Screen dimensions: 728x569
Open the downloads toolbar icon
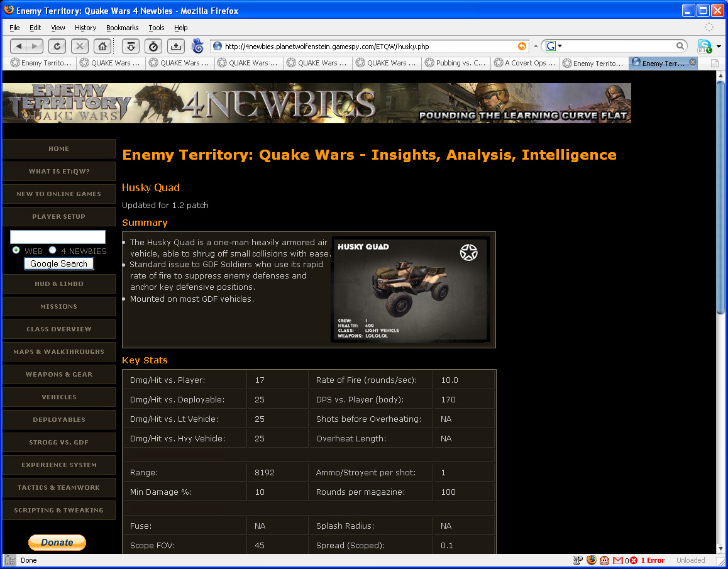[175, 46]
